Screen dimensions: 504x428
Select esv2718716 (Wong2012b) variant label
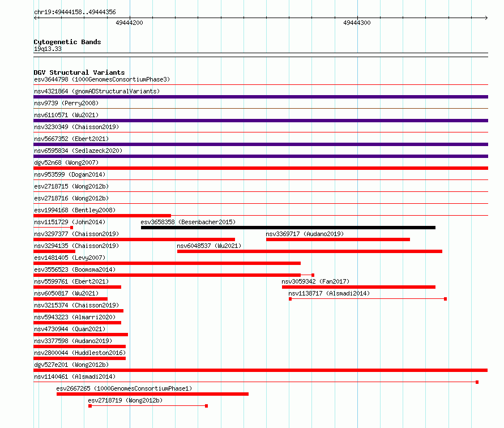[71, 198]
